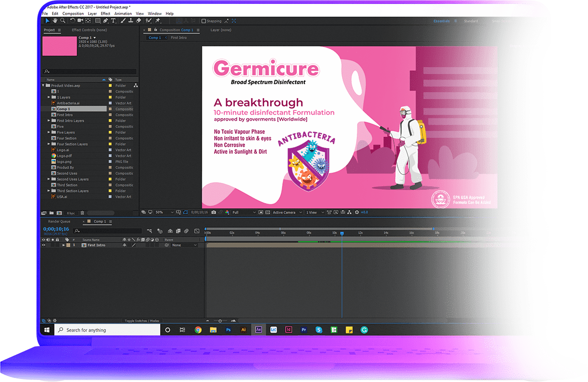Click the snapshot camera icon in viewer
The width and height of the screenshot is (588, 382).
pyautogui.click(x=214, y=212)
